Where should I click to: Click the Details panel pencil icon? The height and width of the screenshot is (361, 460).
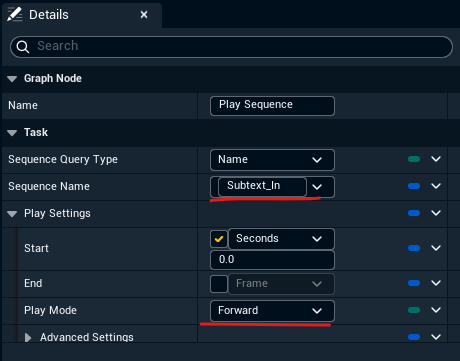point(14,15)
